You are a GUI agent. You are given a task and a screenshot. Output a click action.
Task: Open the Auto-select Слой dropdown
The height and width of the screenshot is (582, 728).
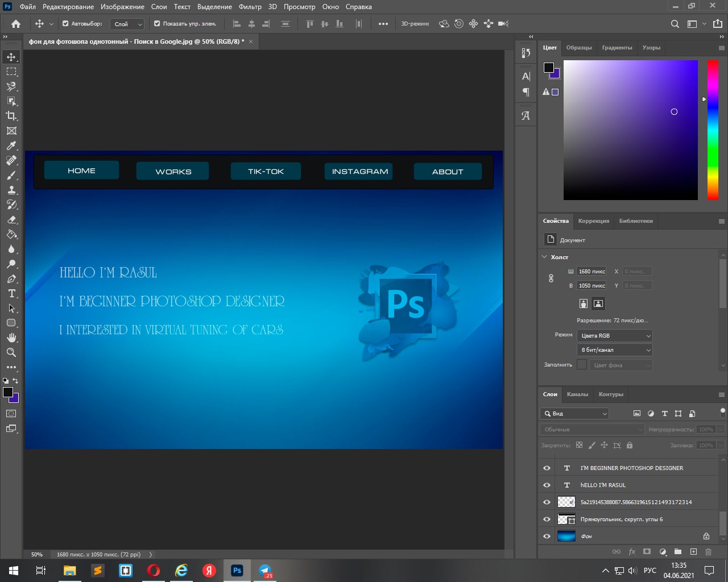[127, 24]
